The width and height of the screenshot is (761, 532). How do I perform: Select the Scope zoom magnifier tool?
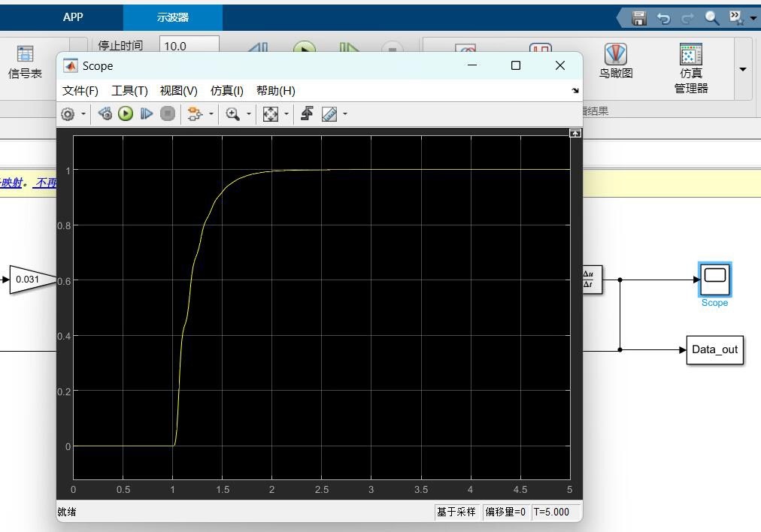[233, 114]
